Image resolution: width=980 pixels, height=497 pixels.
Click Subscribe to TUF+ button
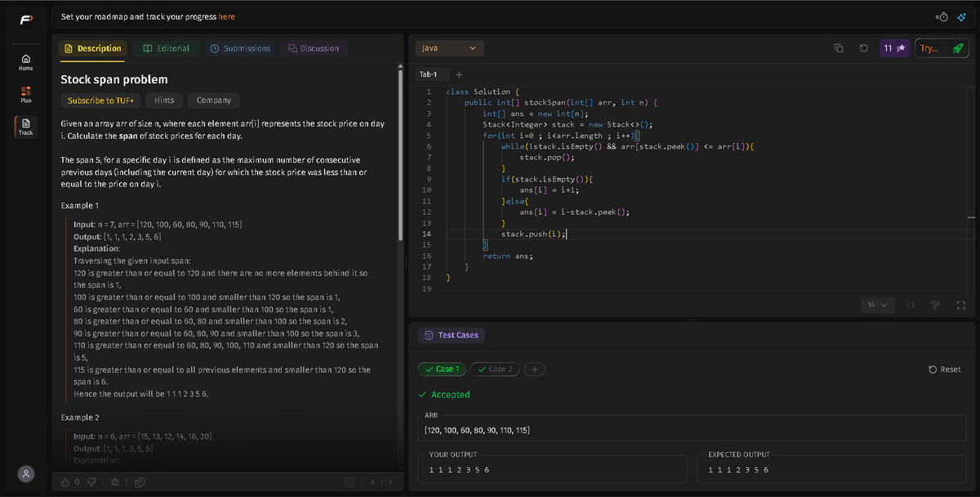pyautogui.click(x=100, y=100)
